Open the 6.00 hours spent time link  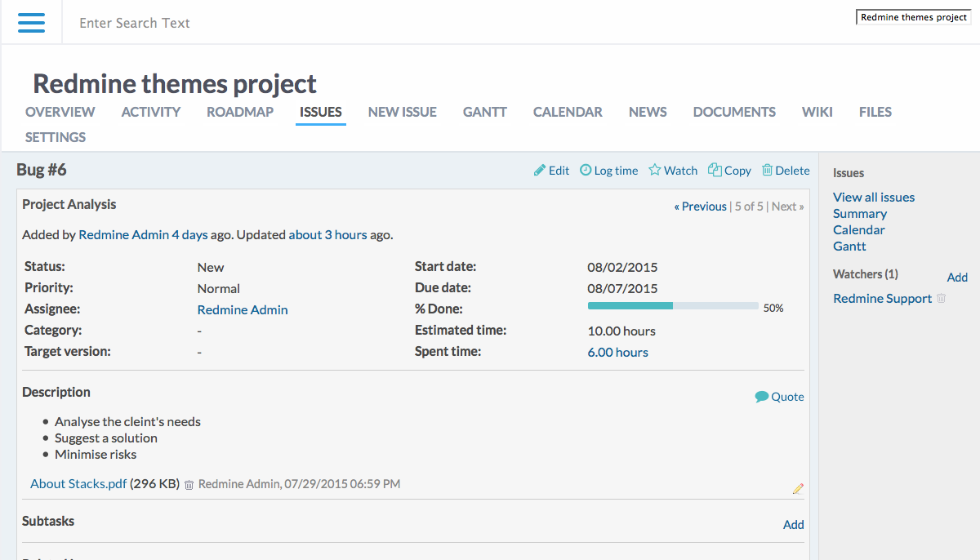click(617, 352)
